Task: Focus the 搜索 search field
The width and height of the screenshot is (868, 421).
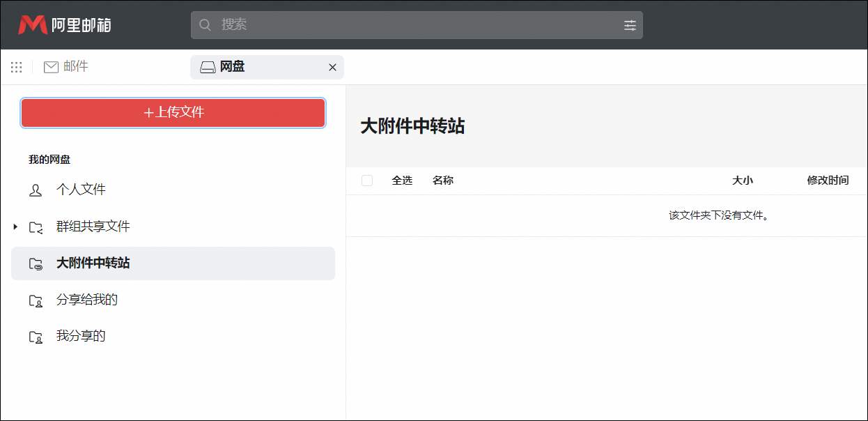Action: (417, 25)
